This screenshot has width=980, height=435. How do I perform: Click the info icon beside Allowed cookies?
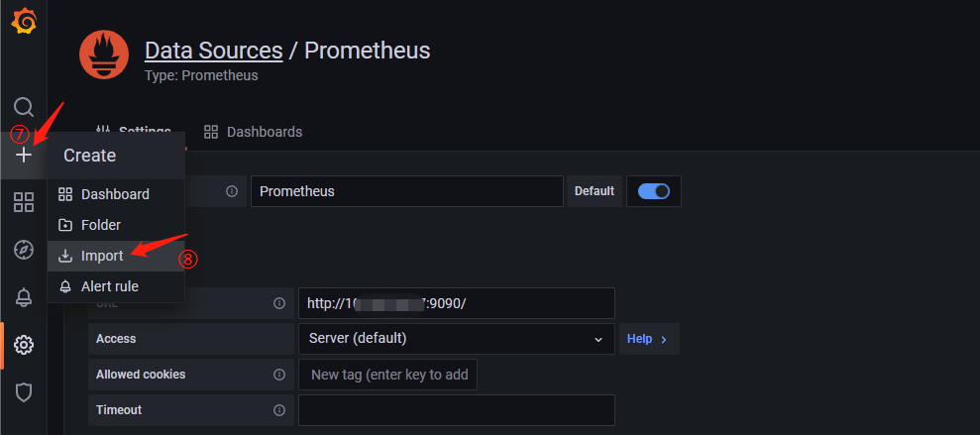point(279,375)
